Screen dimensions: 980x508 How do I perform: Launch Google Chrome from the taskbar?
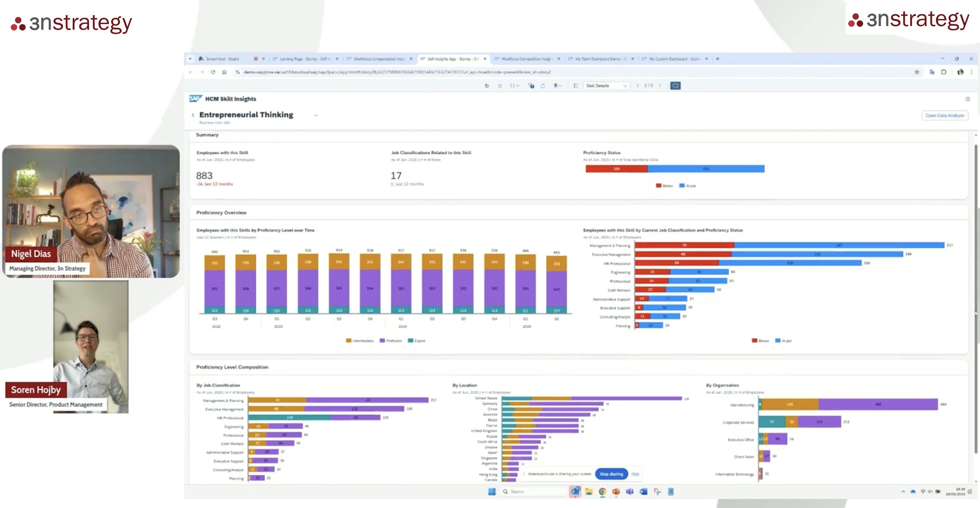click(603, 492)
